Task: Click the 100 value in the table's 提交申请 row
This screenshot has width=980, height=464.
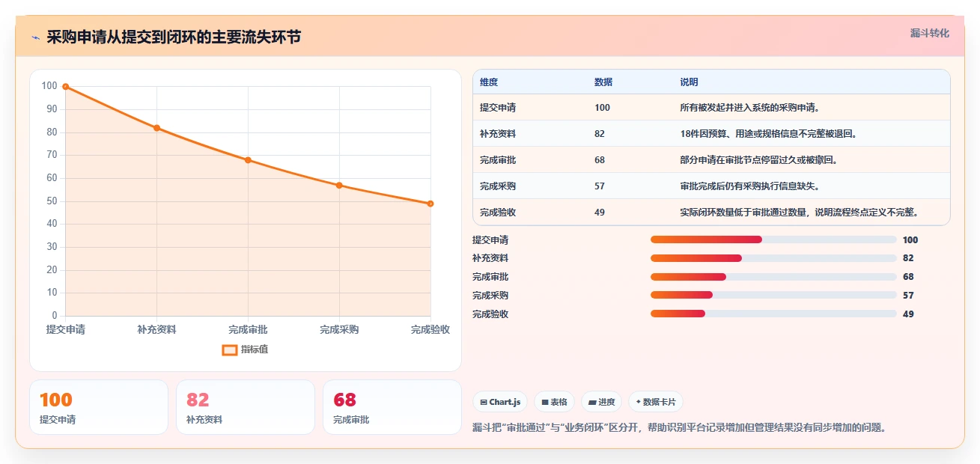Action: point(602,108)
